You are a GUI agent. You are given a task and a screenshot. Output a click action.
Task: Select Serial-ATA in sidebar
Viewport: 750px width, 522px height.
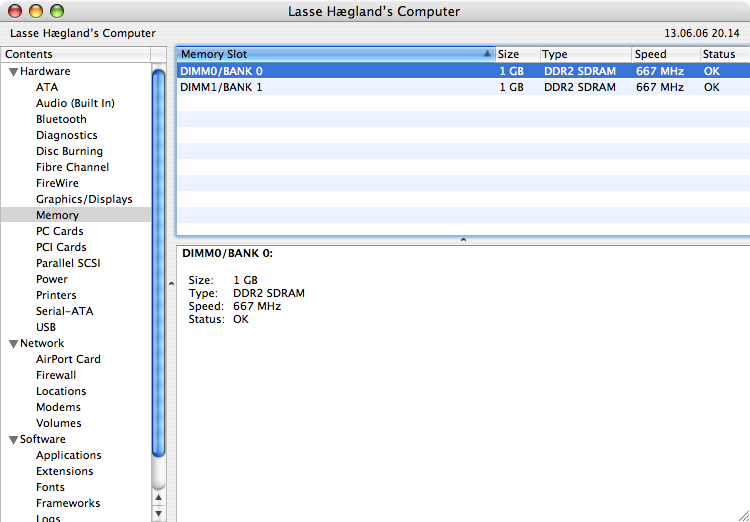(x=65, y=311)
